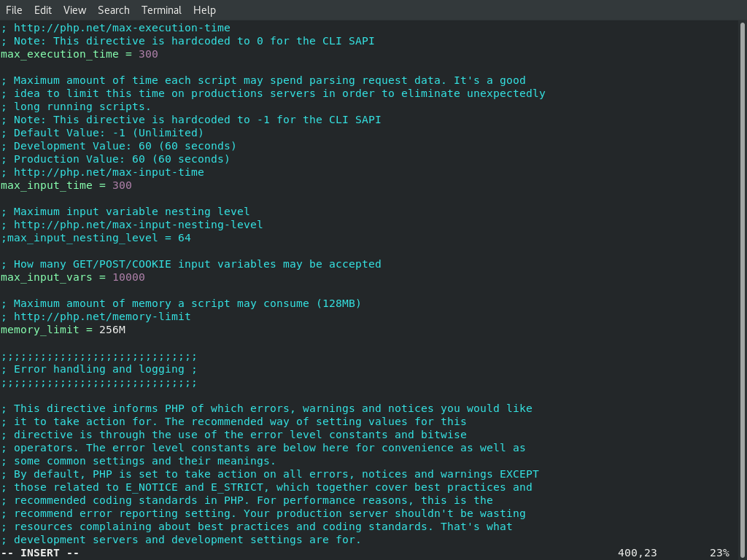Click the Error handling and logging heading

coord(99,369)
